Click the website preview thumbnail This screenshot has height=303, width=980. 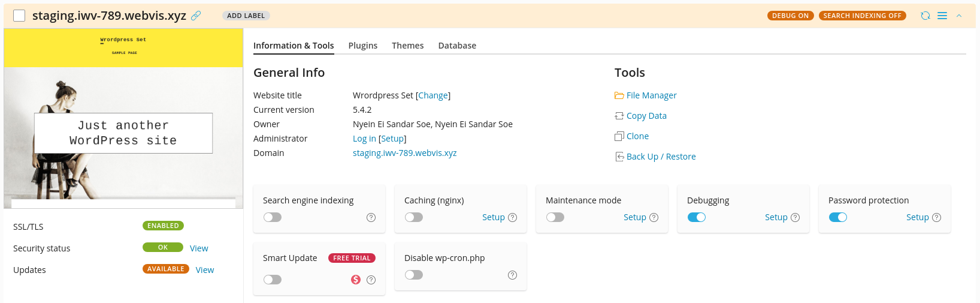coord(123,118)
